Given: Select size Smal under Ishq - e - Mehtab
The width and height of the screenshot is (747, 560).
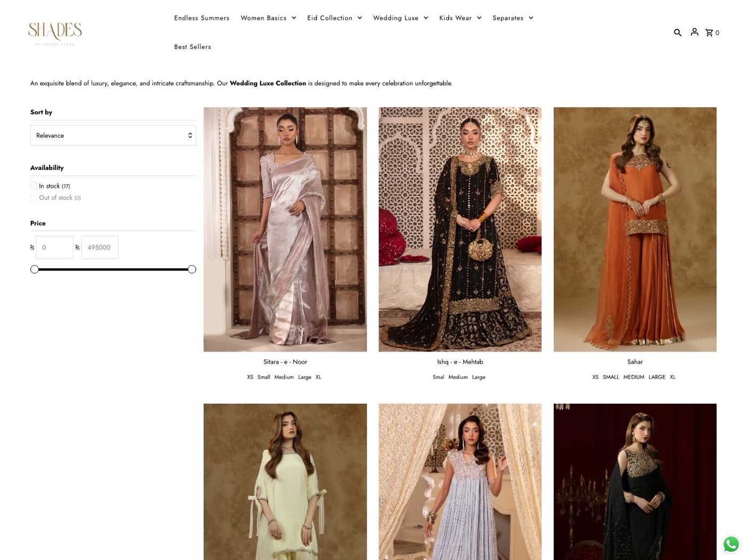Looking at the screenshot, I should (439, 377).
